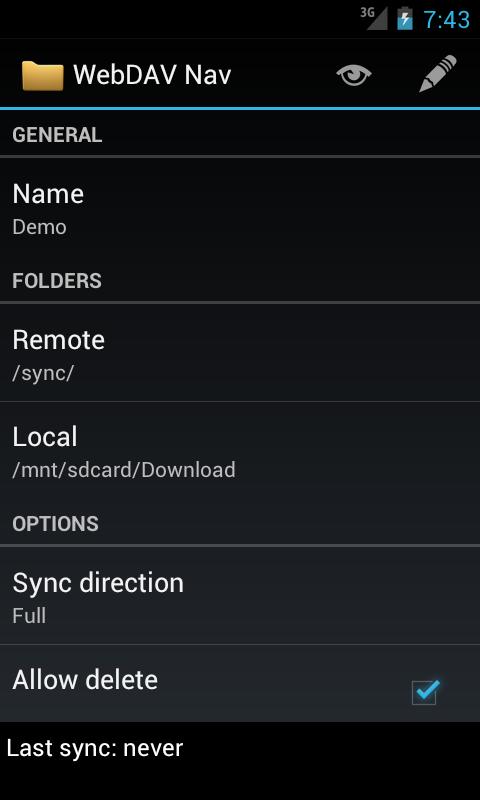The height and width of the screenshot is (800, 480).
Task: Tap the /mnt/sdcard/Download local path
Action: click(x=124, y=470)
